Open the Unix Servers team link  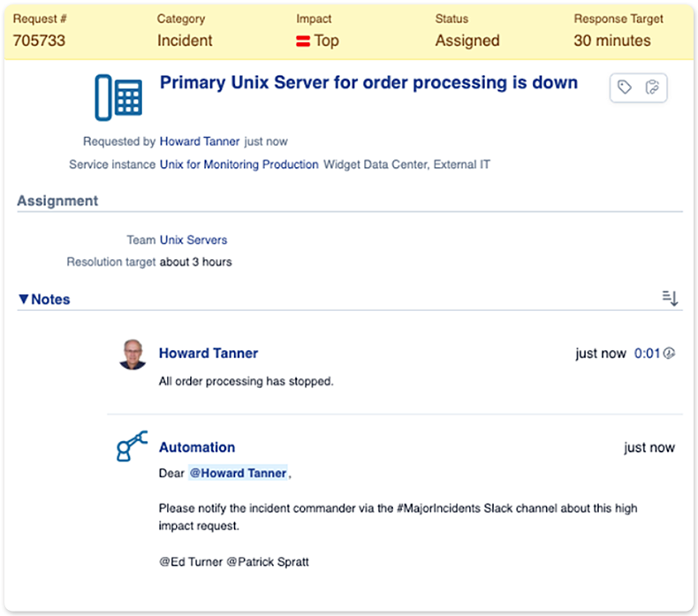[x=193, y=240]
